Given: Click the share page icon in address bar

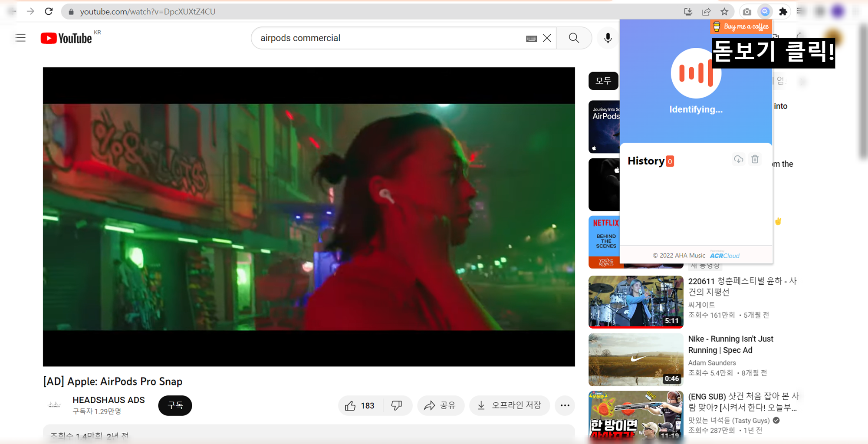Looking at the screenshot, I should [x=706, y=12].
